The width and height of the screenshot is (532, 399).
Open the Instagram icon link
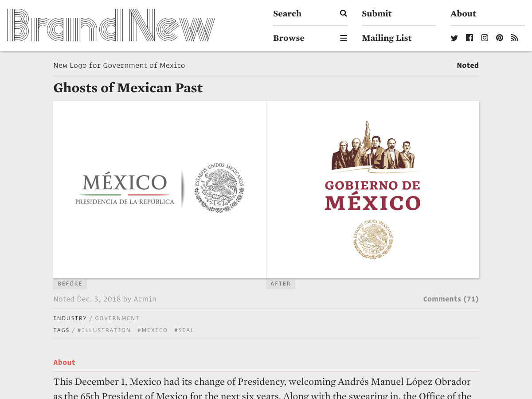(x=485, y=38)
